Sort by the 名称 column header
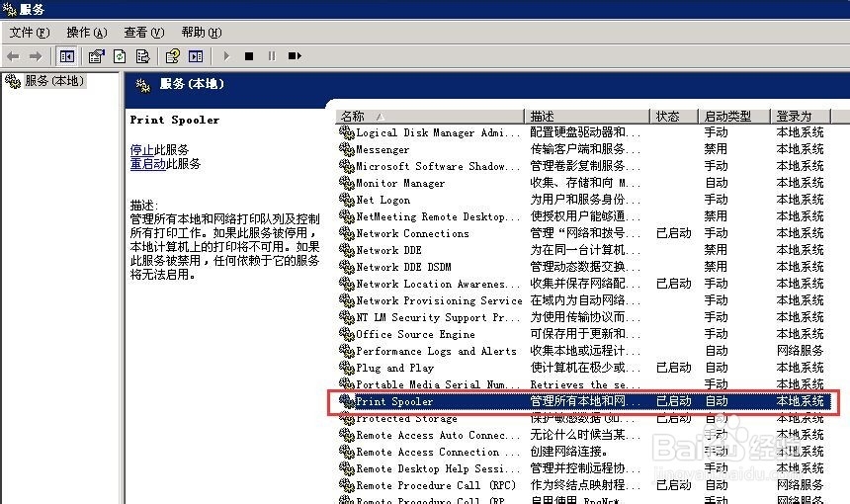The width and height of the screenshot is (850, 504). 430,116
